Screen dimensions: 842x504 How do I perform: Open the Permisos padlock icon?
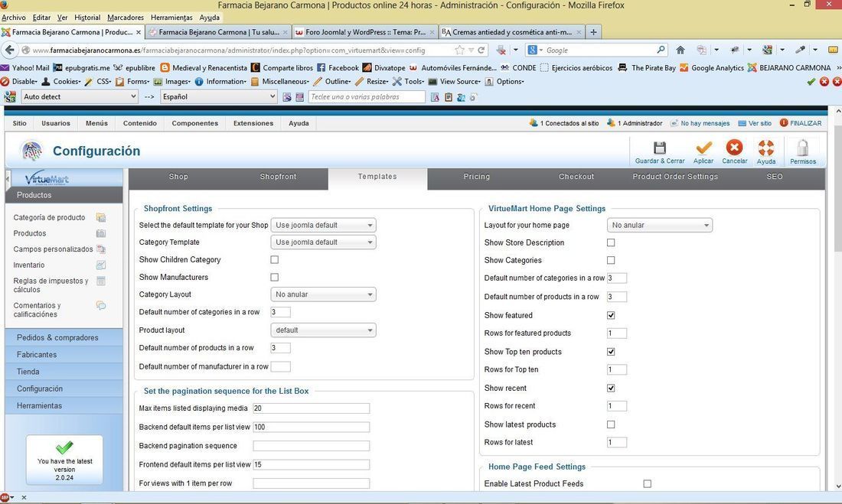coord(803,148)
